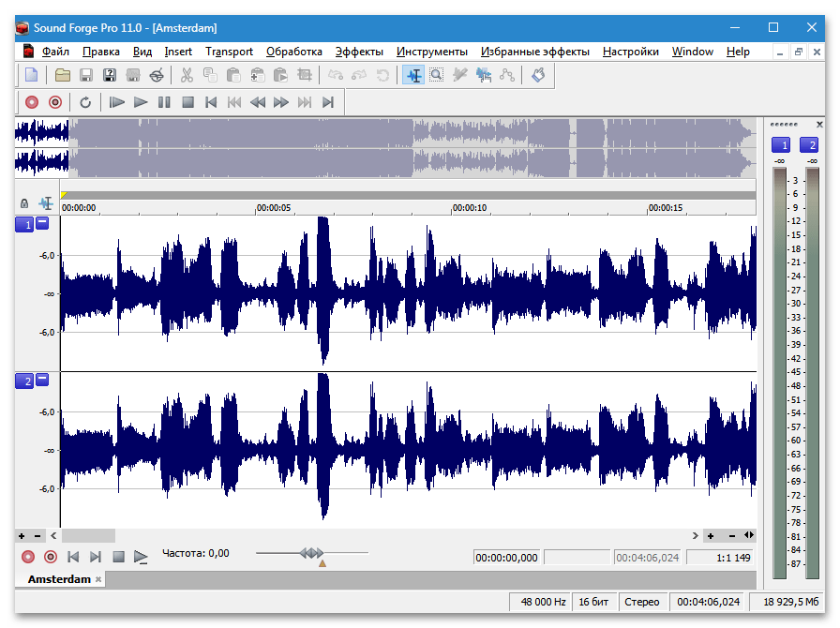Stop playback in the top transport toolbar
Image resolution: width=840 pixels, height=628 pixels.
tap(187, 102)
